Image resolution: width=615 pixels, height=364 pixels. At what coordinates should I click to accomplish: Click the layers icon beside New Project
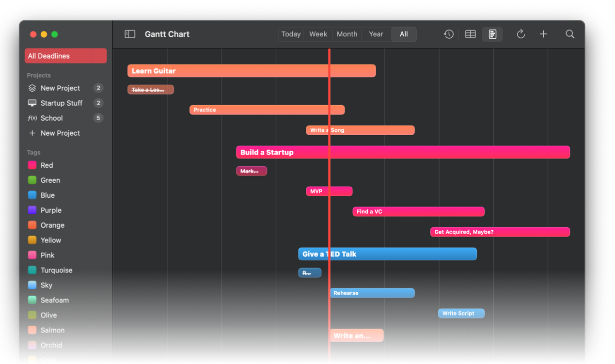(32, 88)
